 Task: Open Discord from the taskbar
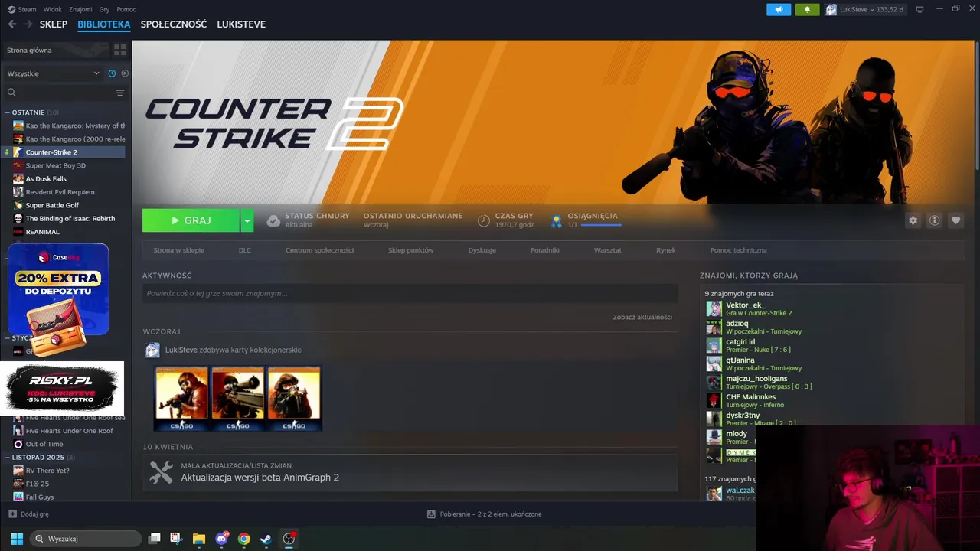pos(222,539)
